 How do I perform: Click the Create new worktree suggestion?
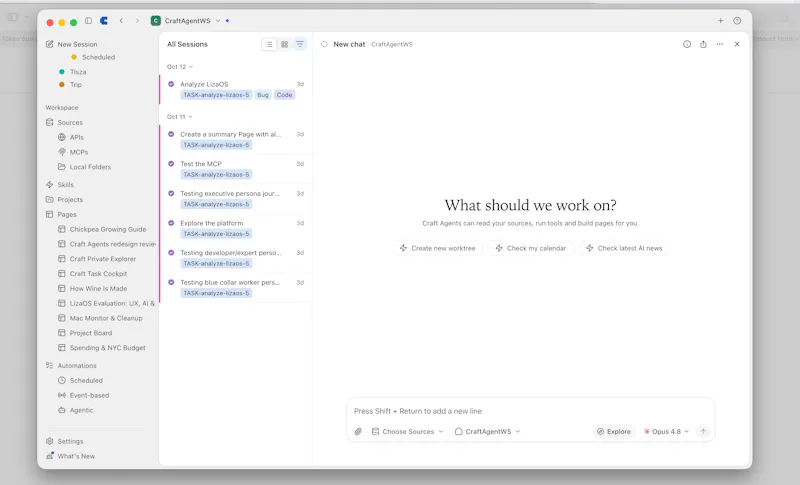(437, 248)
